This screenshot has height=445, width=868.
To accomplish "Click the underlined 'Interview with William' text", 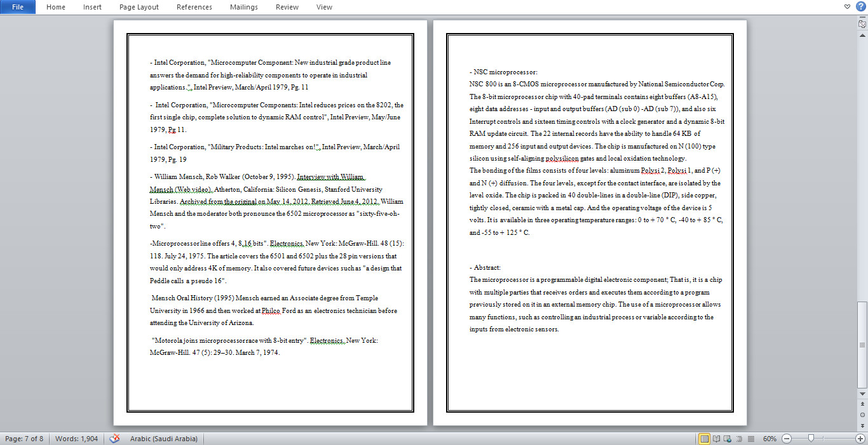I will 330,177.
